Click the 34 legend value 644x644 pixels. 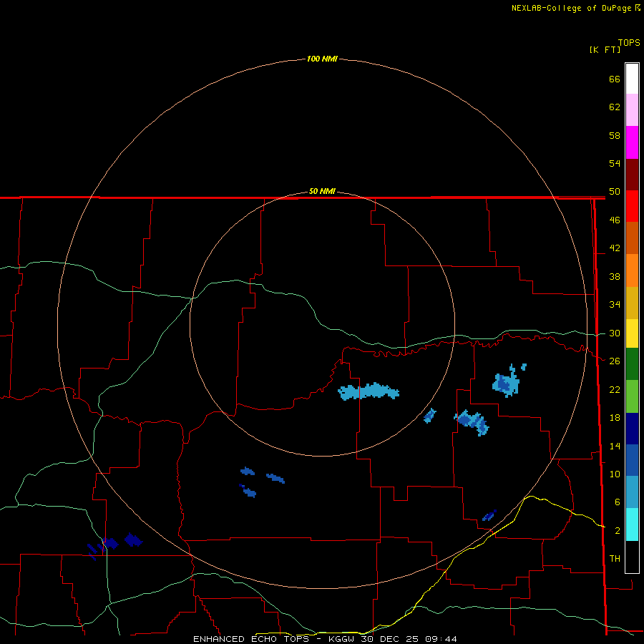click(x=615, y=305)
